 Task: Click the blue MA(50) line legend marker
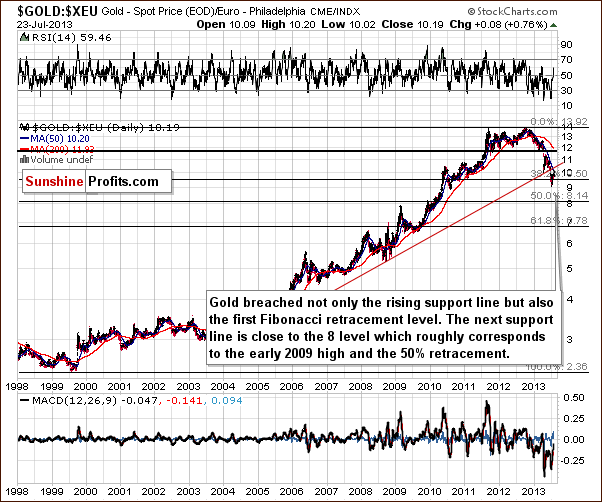(24, 139)
